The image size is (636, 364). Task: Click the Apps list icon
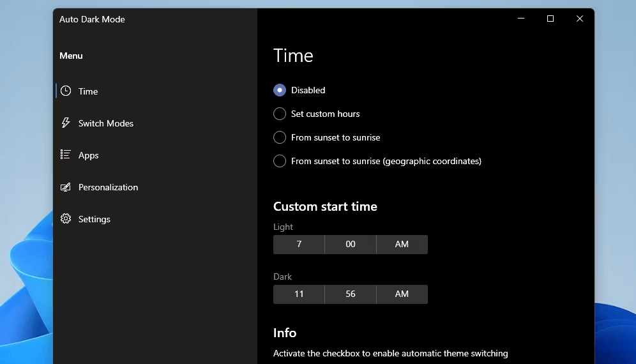pos(66,155)
